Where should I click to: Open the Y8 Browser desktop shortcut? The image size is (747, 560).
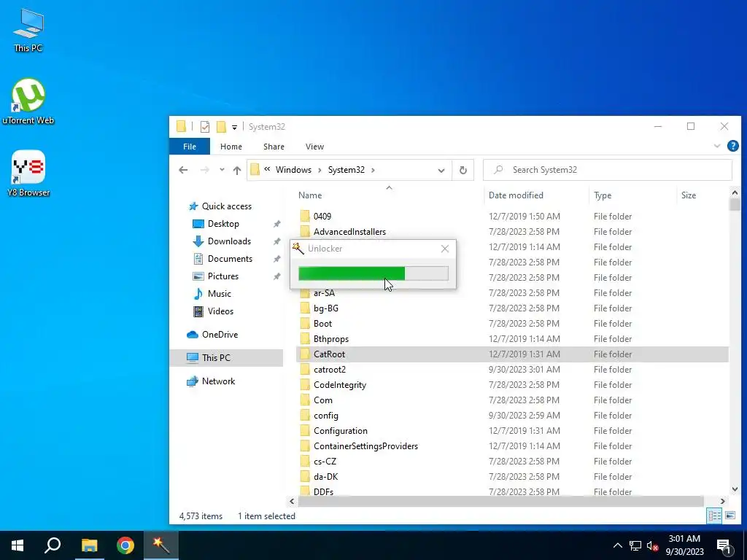(x=28, y=174)
